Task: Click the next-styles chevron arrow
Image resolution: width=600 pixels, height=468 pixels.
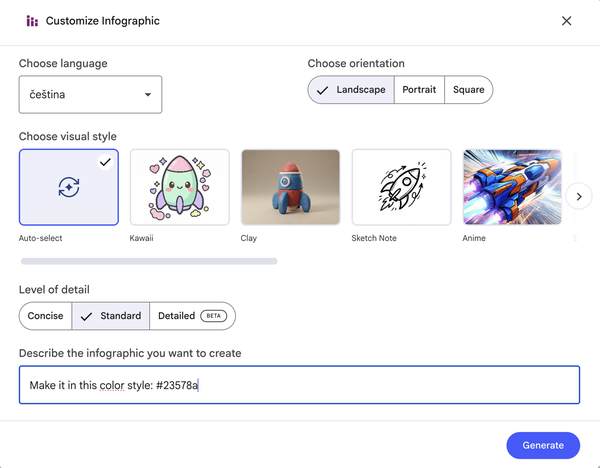Action: click(x=579, y=196)
